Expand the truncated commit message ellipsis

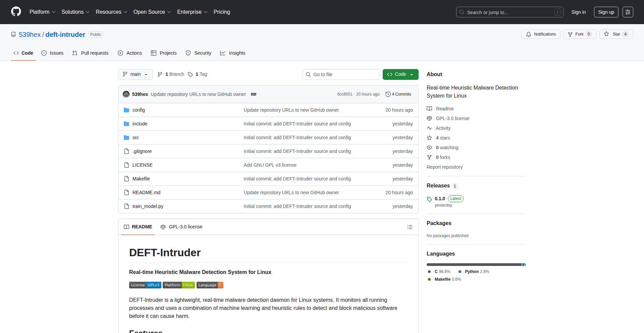253,94
